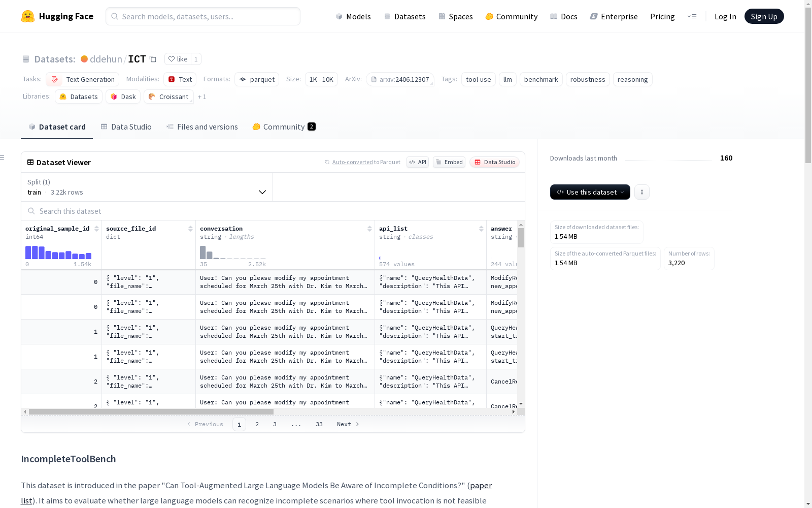Open the Models navigation item

click(353, 16)
